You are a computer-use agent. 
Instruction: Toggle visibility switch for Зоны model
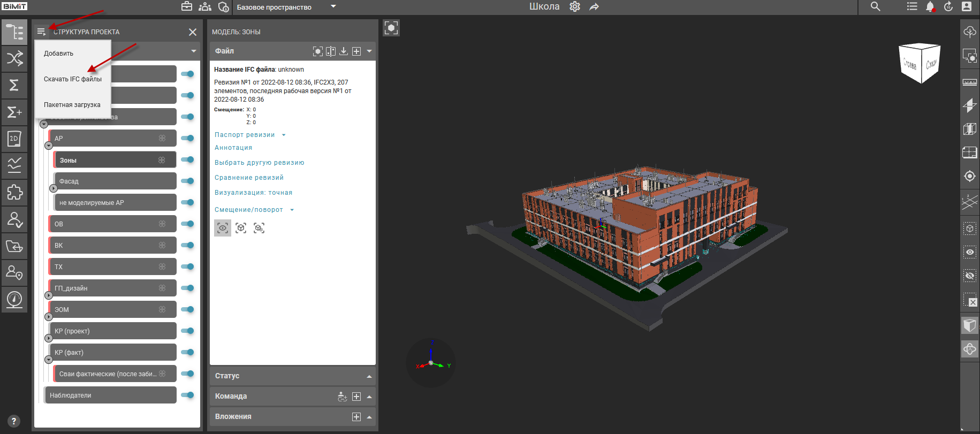tap(187, 159)
